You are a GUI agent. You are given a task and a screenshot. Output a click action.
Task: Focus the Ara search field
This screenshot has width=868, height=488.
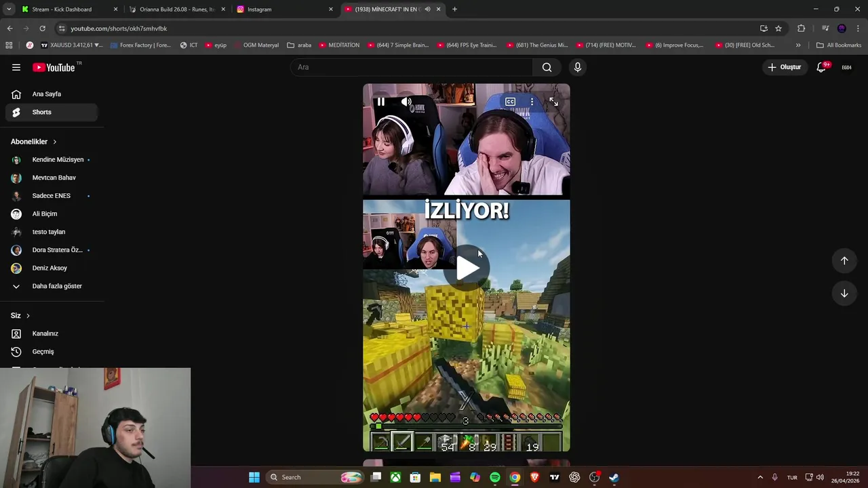[412, 67]
